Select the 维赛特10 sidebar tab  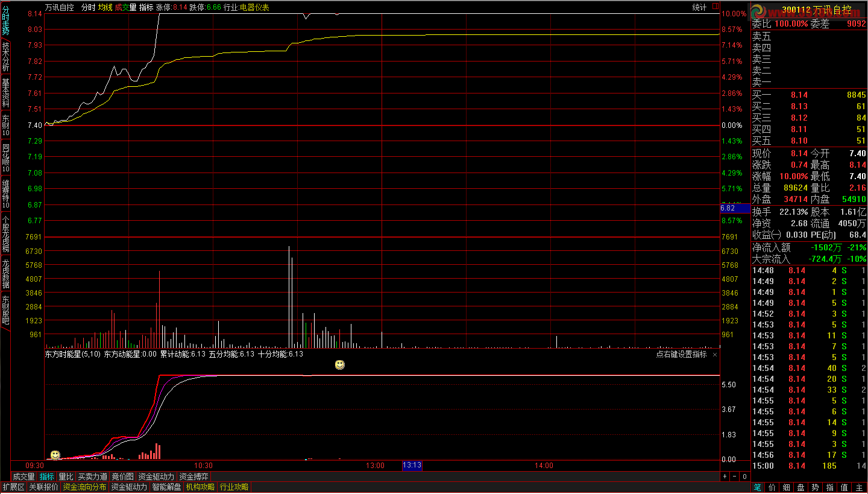5,194
